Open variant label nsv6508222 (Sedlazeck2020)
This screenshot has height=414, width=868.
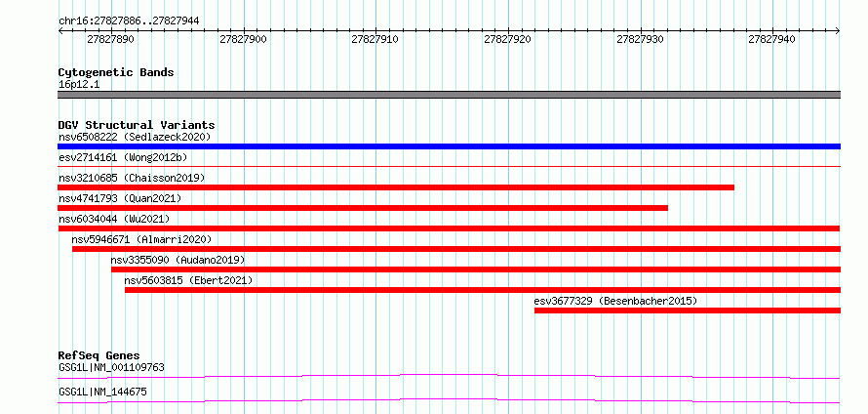[135, 137]
